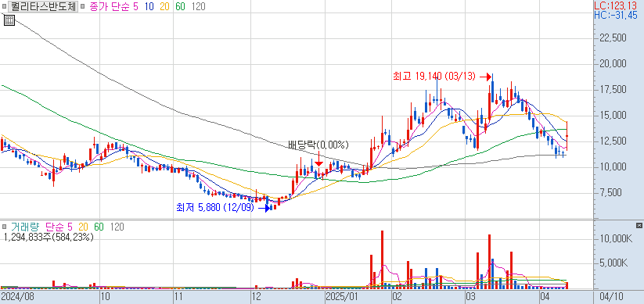Screen dimensions: 644x304
Task: Select the 5-period volume moving average
Action: click(x=70, y=227)
